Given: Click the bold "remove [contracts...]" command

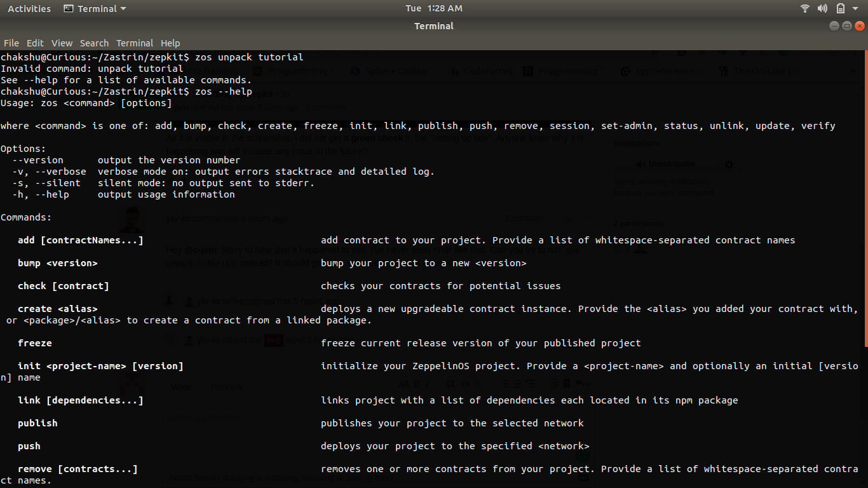Looking at the screenshot, I should point(78,469).
